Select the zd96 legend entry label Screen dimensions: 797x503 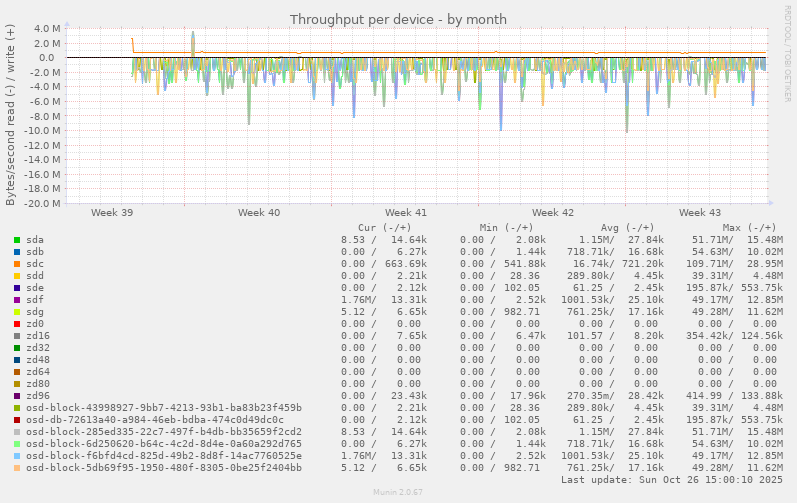[38, 396]
